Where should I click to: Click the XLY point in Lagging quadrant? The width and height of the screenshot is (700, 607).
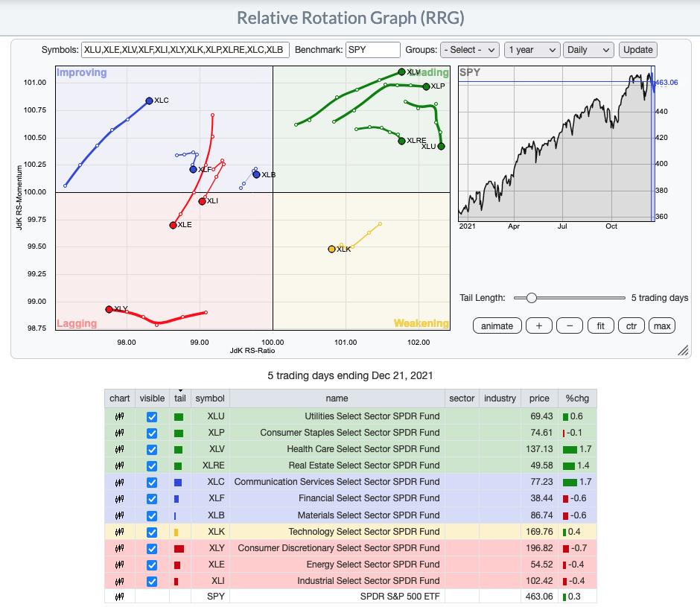coord(109,310)
